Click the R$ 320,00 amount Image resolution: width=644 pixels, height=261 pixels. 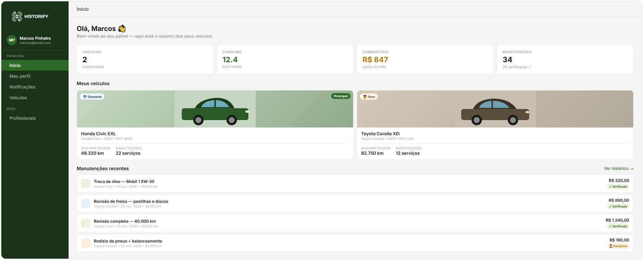click(619, 181)
